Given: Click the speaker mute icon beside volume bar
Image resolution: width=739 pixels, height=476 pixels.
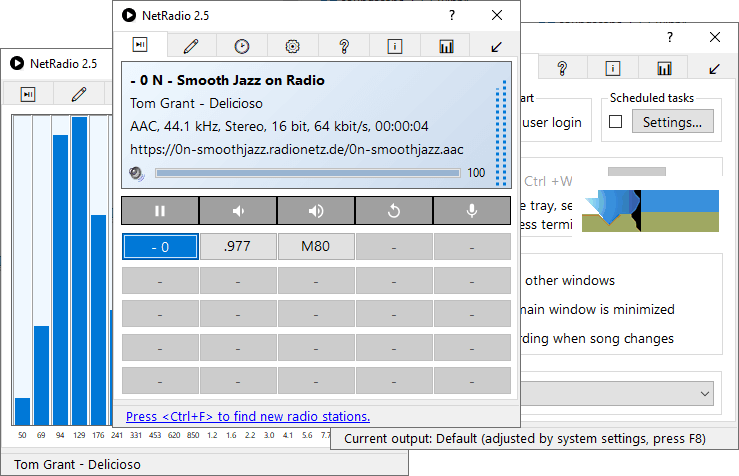Looking at the screenshot, I should tap(137, 173).
